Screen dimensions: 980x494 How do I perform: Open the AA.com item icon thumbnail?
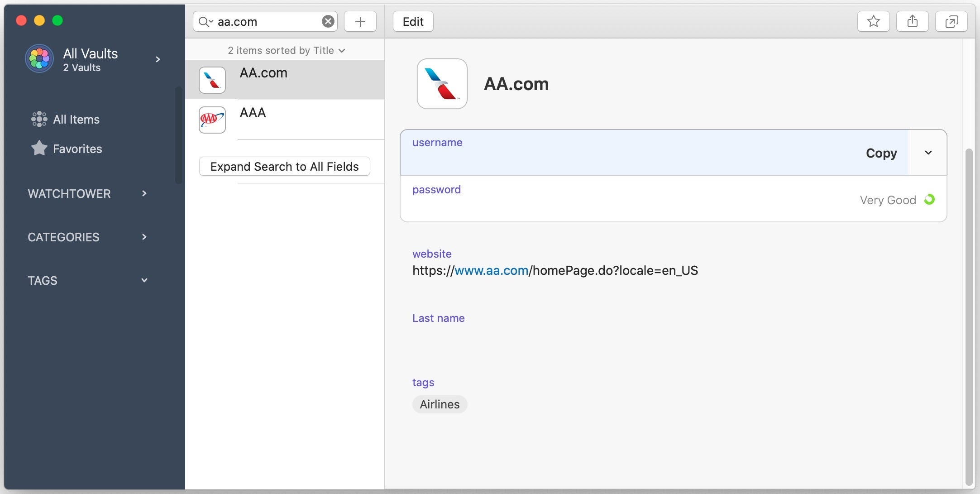click(212, 80)
